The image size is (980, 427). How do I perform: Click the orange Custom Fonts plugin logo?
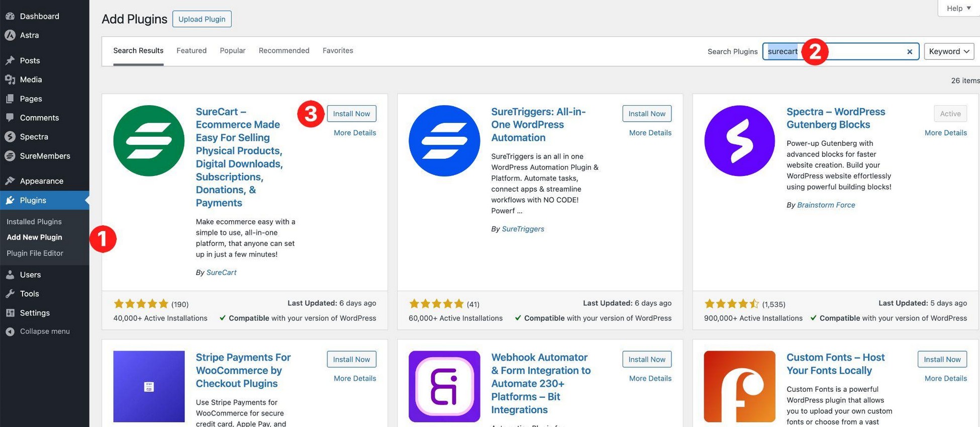(739, 386)
